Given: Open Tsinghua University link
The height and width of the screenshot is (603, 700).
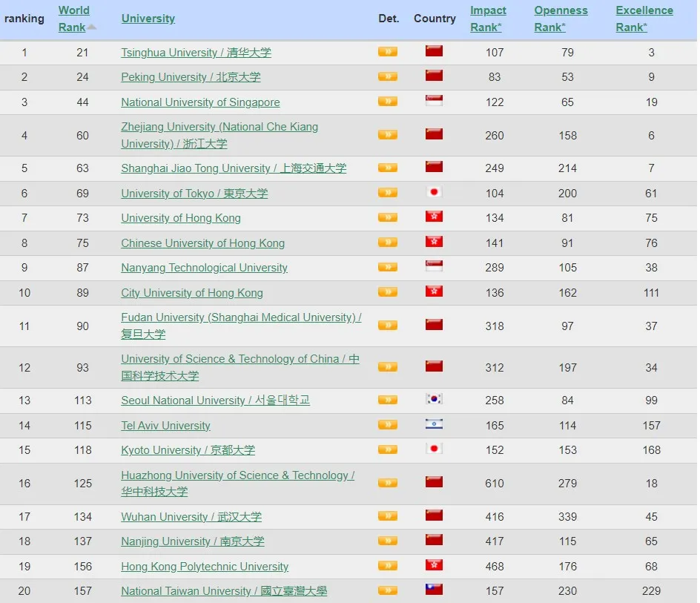Looking at the screenshot, I should (196, 52).
